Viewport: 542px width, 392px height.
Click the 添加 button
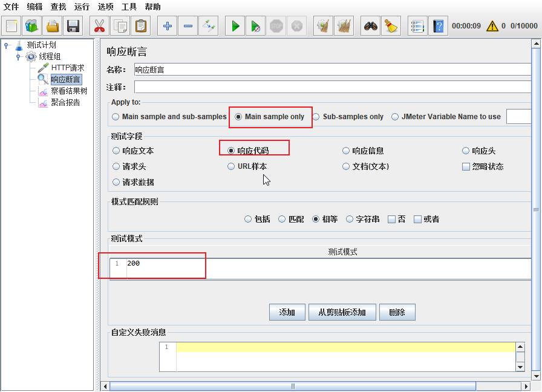287,312
